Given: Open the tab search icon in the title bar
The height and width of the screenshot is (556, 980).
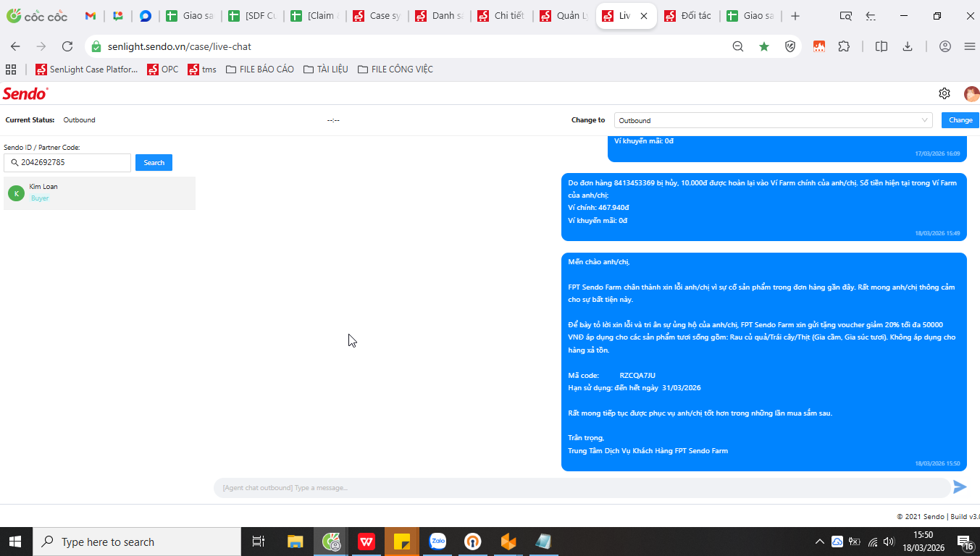Looking at the screenshot, I should [845, 16].
